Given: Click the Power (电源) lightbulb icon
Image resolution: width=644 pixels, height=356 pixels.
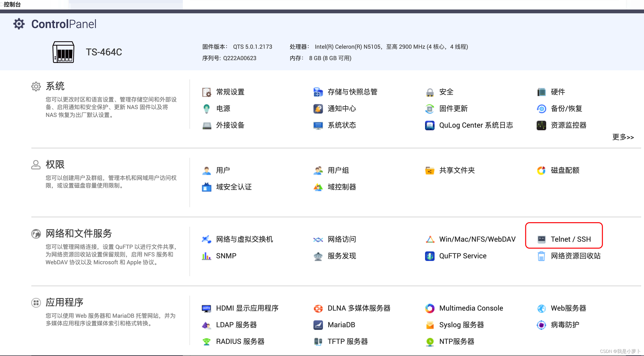Looking at the screenshot, I should click(x=207, y=109).
